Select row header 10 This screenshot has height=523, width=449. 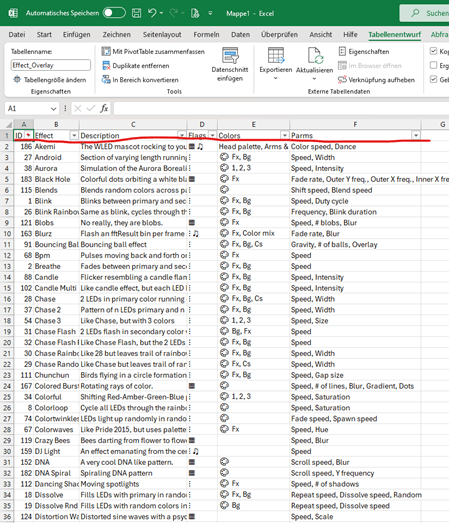[7, 233]
